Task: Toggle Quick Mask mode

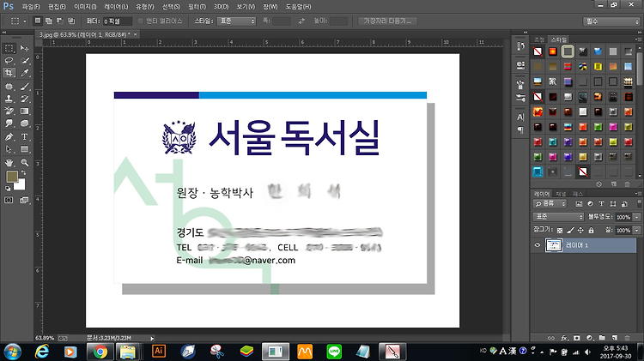Action: point(9,200)
